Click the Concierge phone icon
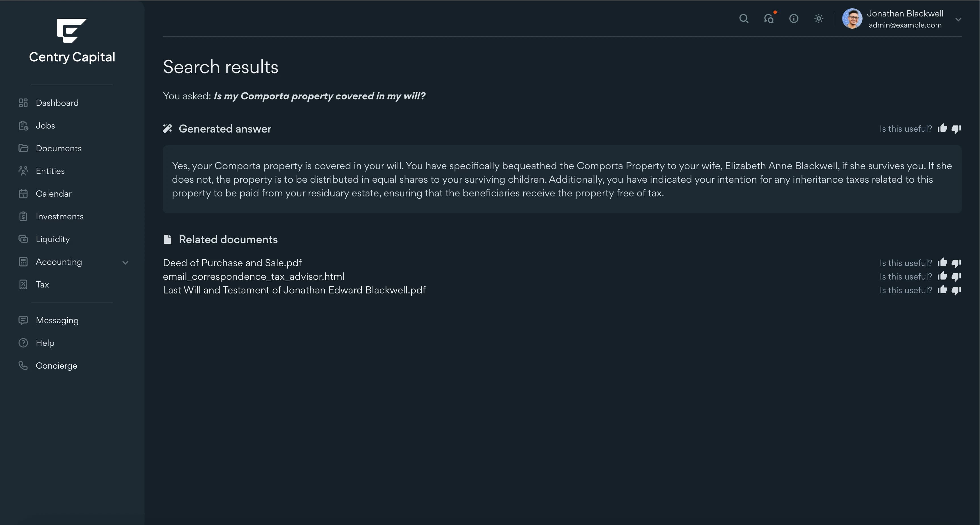This screenshot has width=980, height=525. click(x=23, y=366)
